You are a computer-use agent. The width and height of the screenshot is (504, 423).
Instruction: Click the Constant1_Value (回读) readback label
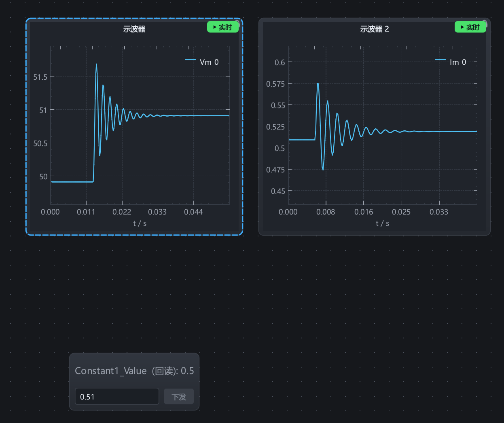pos(134,371)
